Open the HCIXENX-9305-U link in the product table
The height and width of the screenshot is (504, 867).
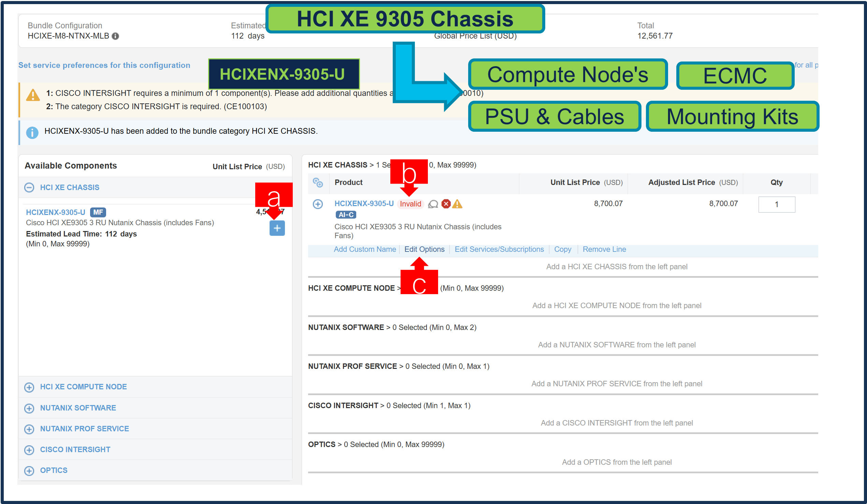pyautogui.click(x=364, y=203)
